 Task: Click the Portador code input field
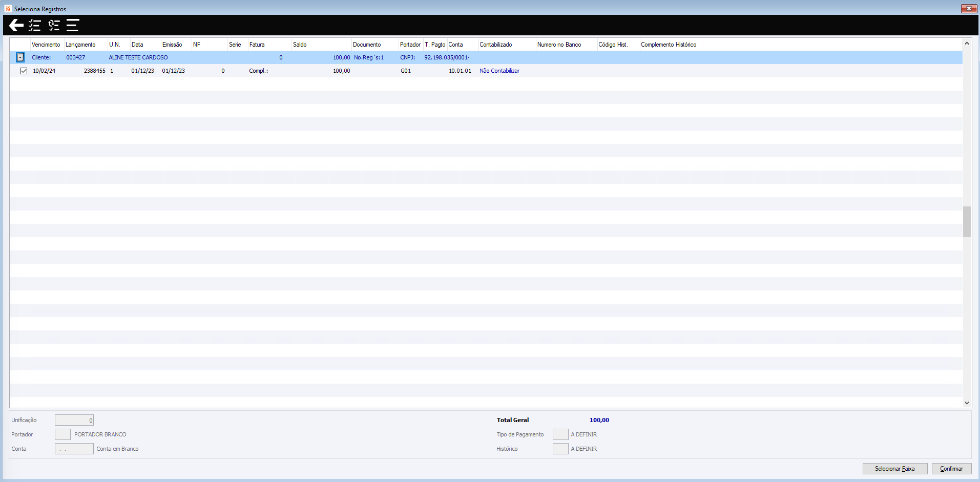62,434
